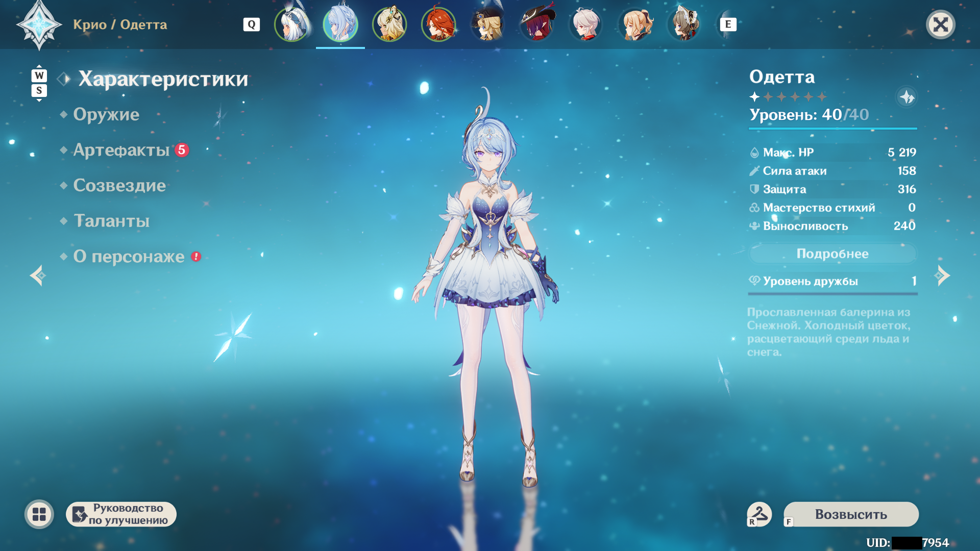Click the sparkle icon beside Одетта's stars
The width and height of the screenshot is (980, 551).
tap(906, 97)
